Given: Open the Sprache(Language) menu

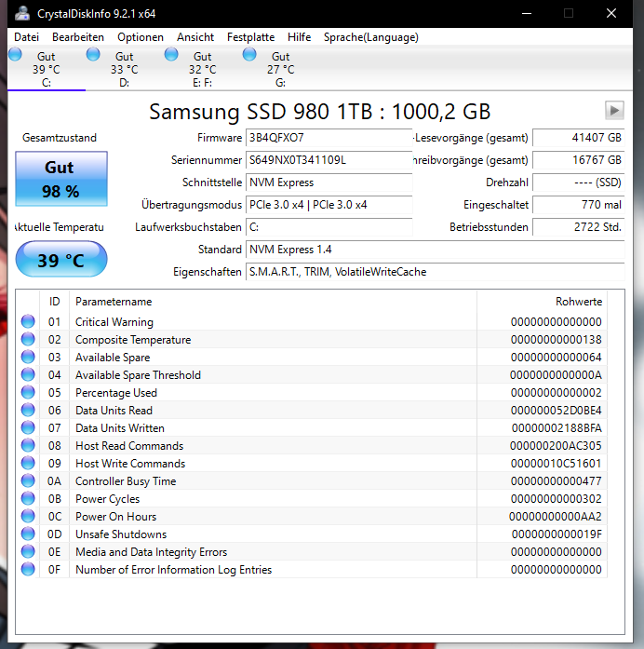Looking at the screenshot, I should pos(371,37).
